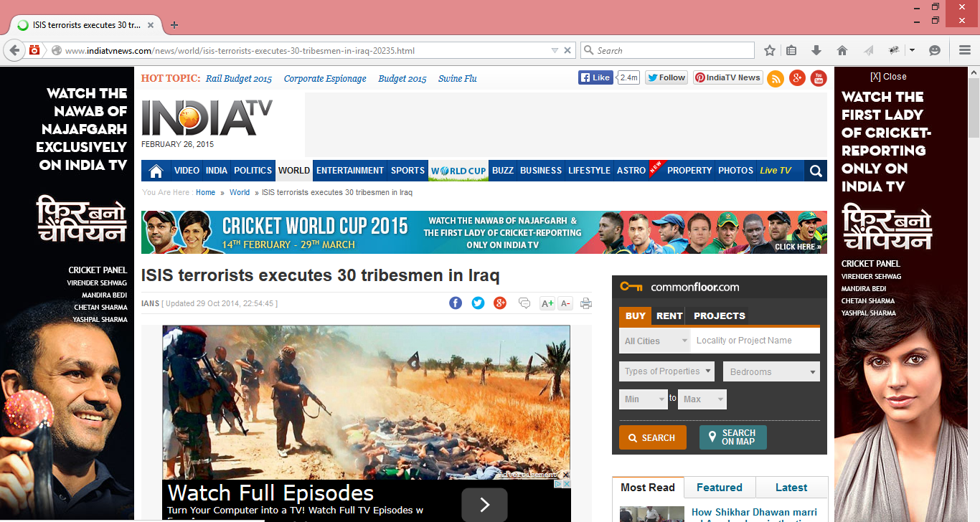980x522 pixels.
Task: Open the site search magnifier icon
Action: [x=816, y=171]
